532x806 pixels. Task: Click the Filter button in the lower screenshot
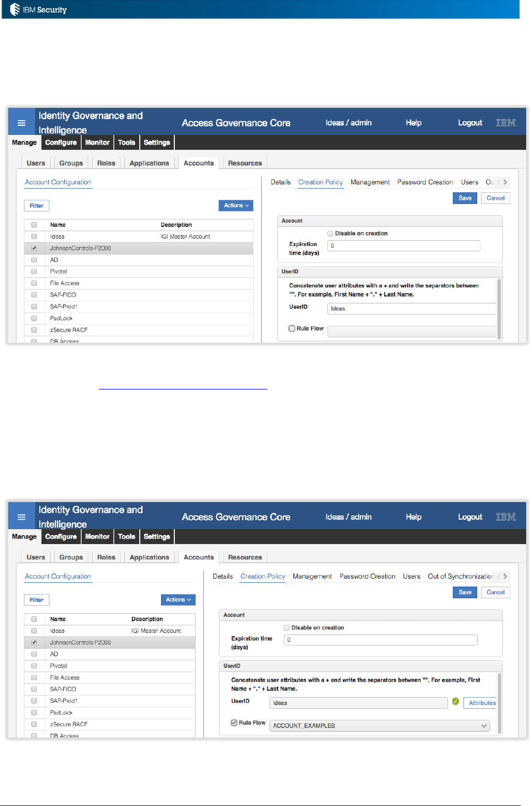click(37, 600)
